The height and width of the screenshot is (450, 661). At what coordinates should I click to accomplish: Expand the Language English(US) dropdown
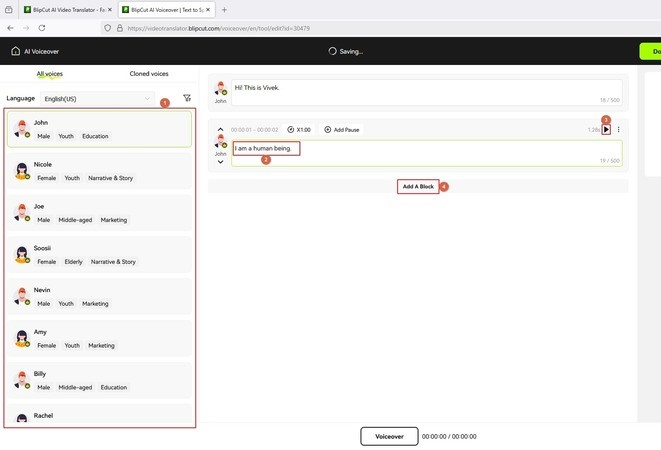97,99
